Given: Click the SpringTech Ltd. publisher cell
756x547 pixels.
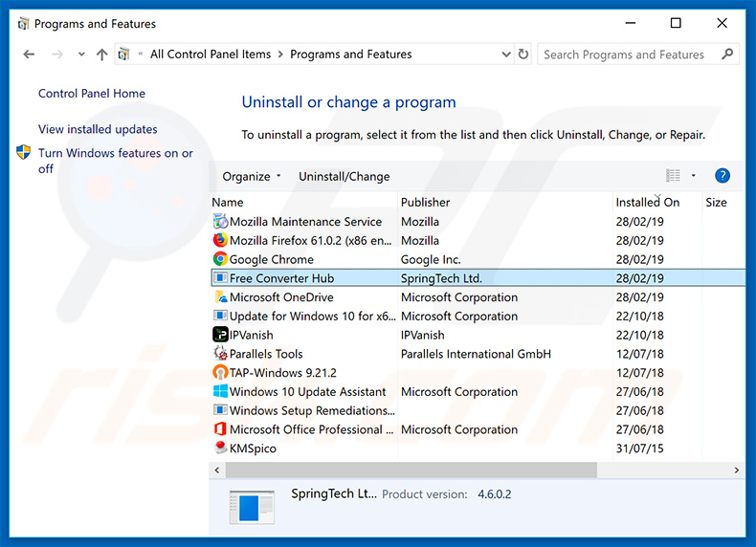Looking at the screenshot, I should tap(441, 278).
